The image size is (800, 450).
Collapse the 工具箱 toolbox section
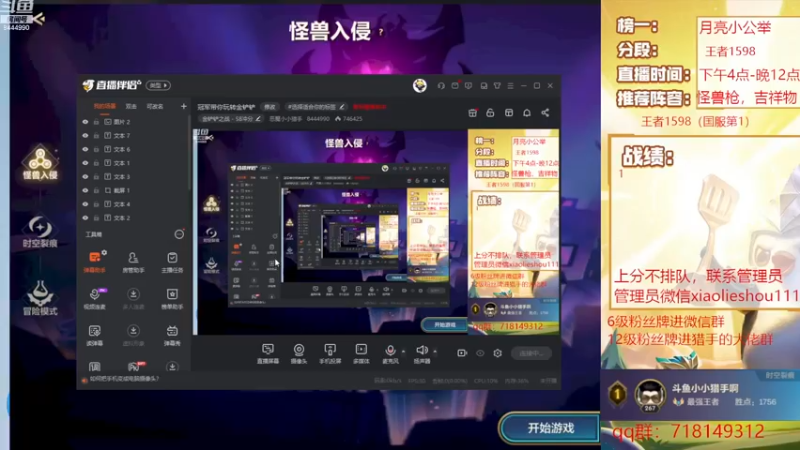coord(179,234)
